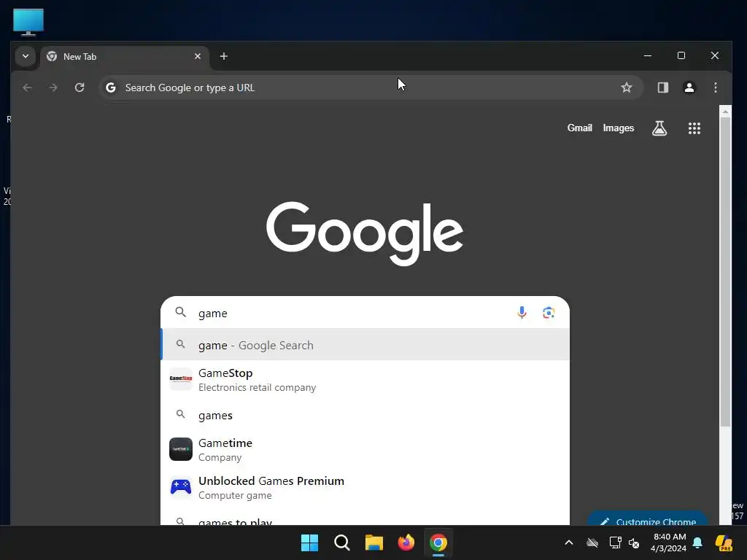Click the blue game controller icon

click(x=181, y=487)
